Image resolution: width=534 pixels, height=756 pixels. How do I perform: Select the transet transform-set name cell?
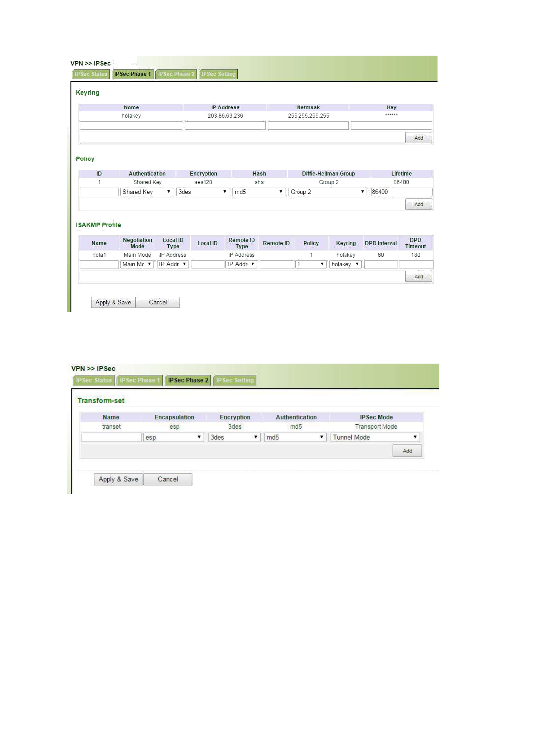coord(111,427)
